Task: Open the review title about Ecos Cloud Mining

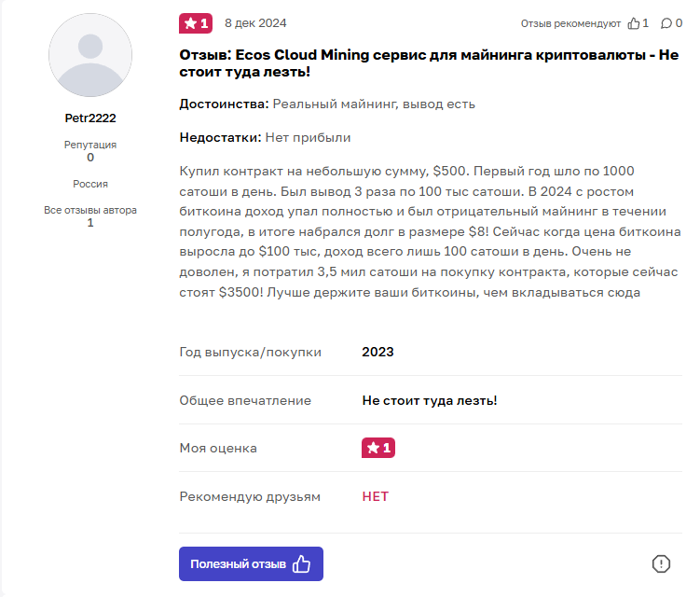Action: 429,62
